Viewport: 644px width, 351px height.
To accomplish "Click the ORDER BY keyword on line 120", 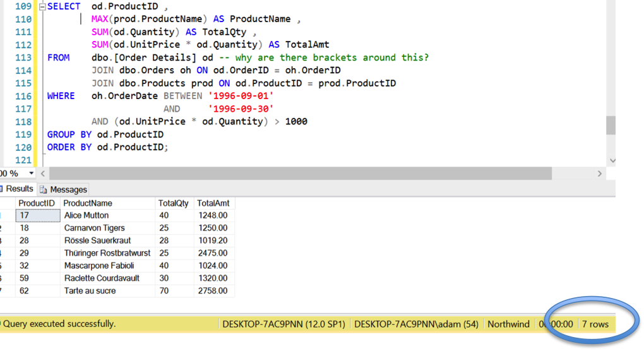I will (69, 147).
